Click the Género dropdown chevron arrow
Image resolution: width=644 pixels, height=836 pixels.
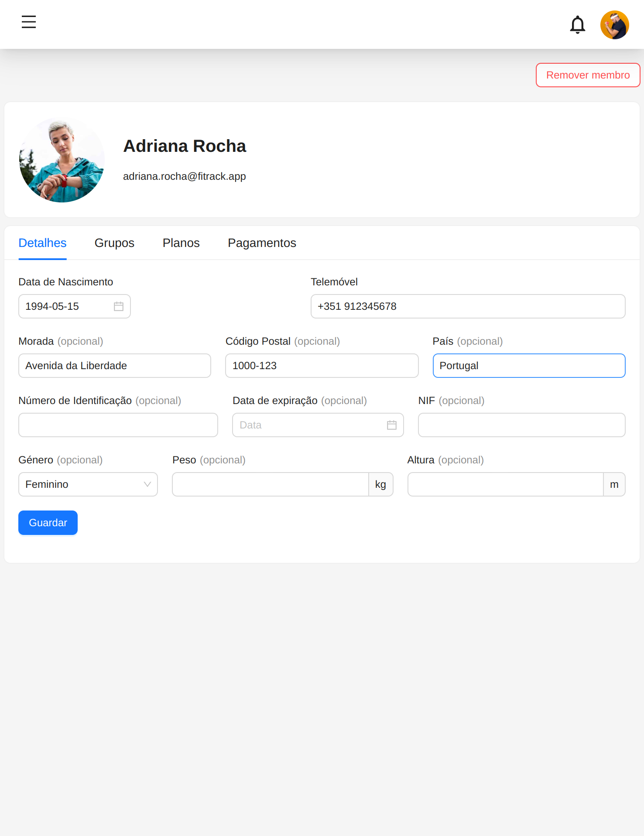click(x=147, y=484)
